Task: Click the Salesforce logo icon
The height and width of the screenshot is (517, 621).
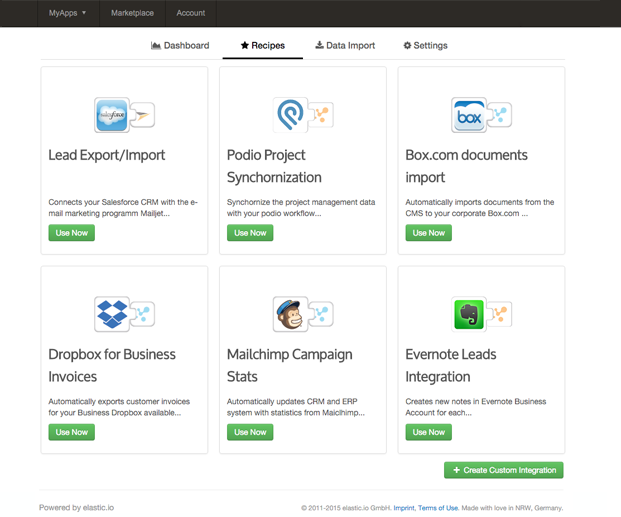Action: (x=112, y=115)
